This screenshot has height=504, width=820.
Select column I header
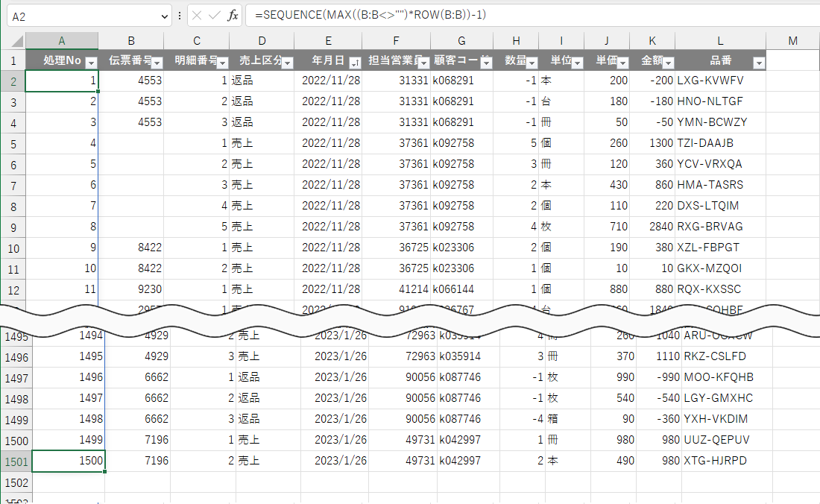561,41
